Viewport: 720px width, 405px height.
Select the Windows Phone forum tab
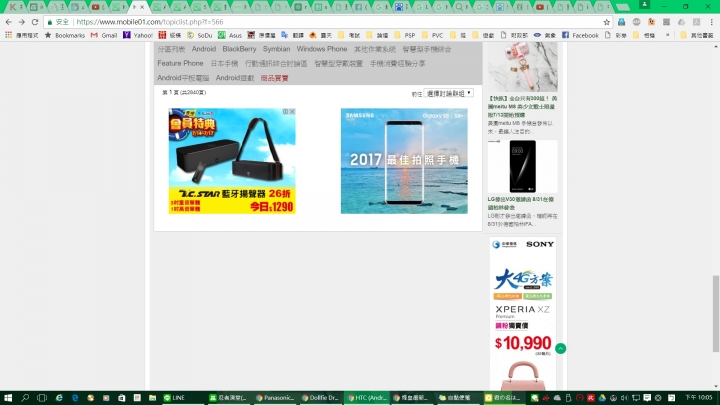coord(322,49)
